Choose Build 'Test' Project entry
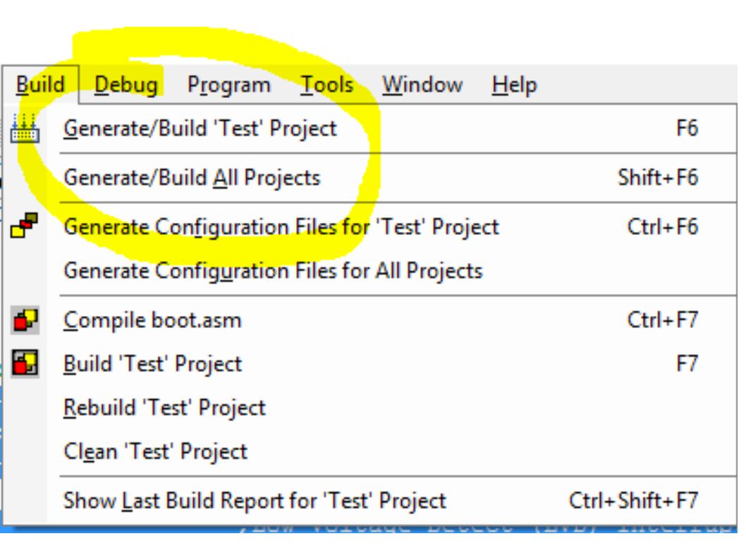This screenshot has height=560, width=746. click(x=369, y=364)
